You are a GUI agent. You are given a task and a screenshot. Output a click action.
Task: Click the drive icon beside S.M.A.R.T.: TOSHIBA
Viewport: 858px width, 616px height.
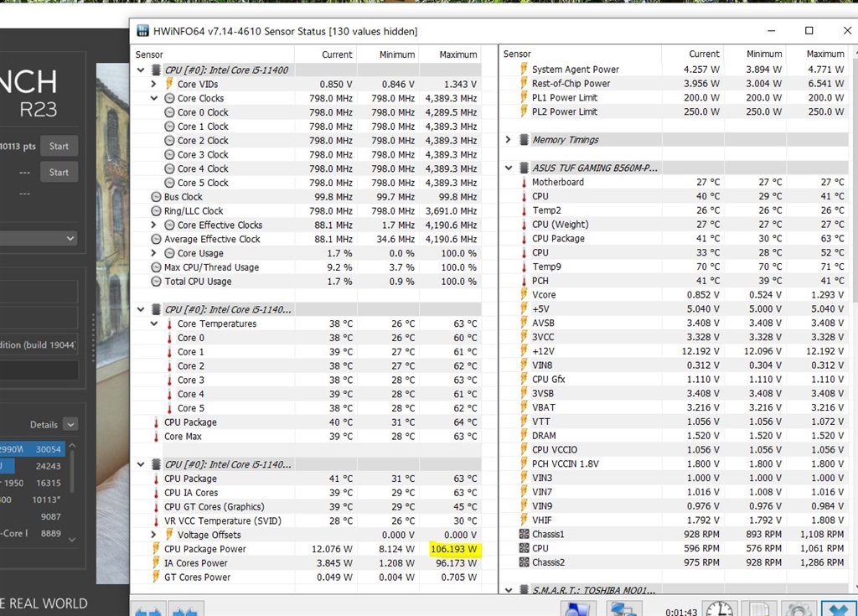(524, 590)
